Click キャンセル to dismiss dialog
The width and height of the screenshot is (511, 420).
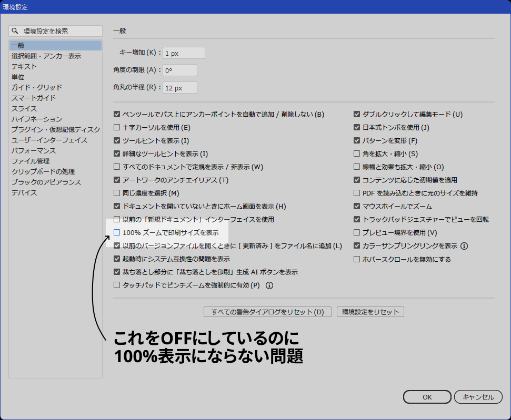478,397
